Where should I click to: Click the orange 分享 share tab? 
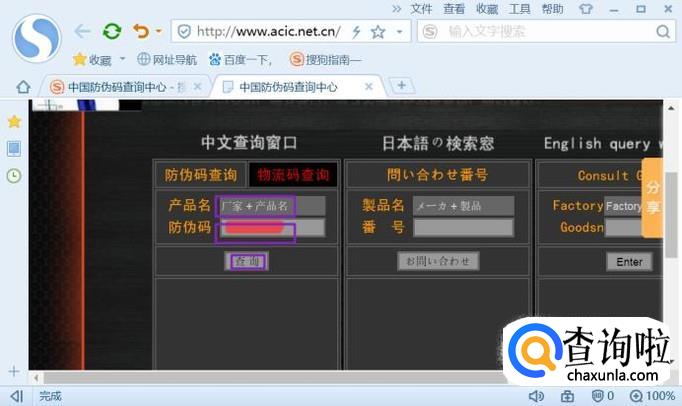click(x=652, y=198)
